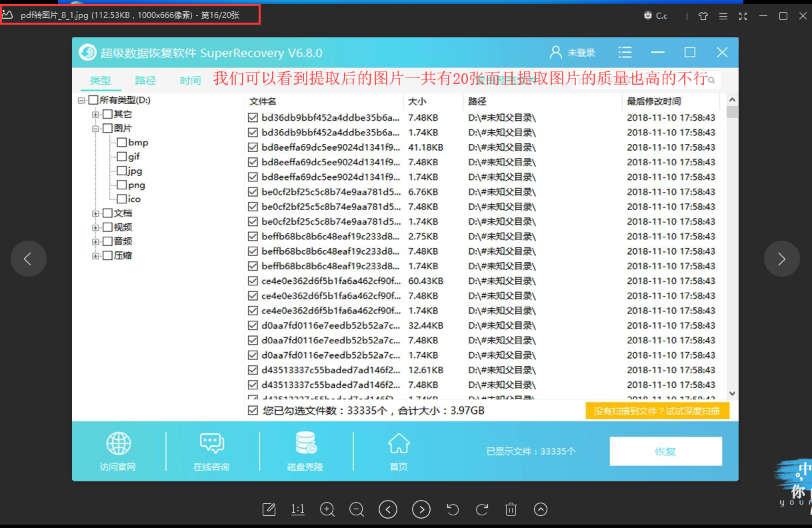
Task: Expand the 其它 tree node
Action: [96, 115]
